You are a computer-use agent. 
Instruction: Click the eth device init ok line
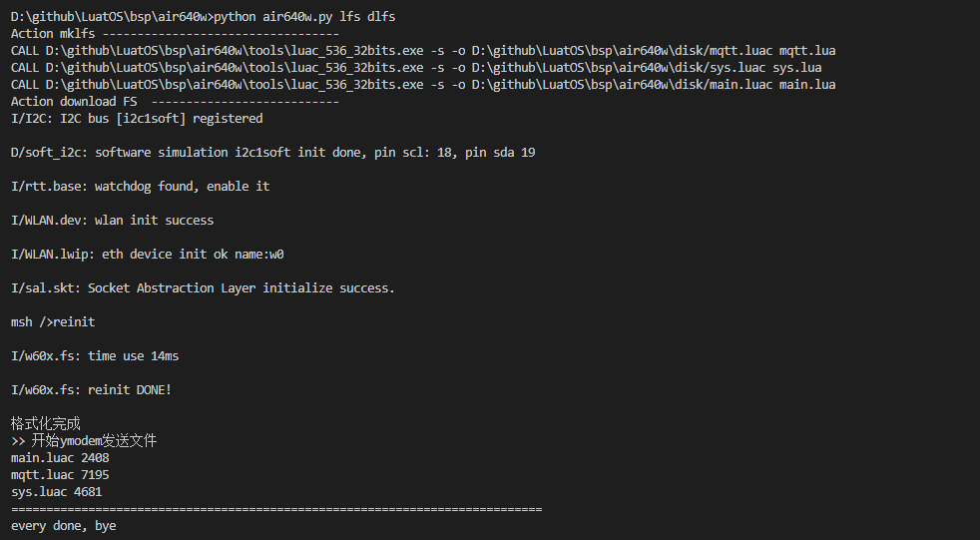point(148,255)
